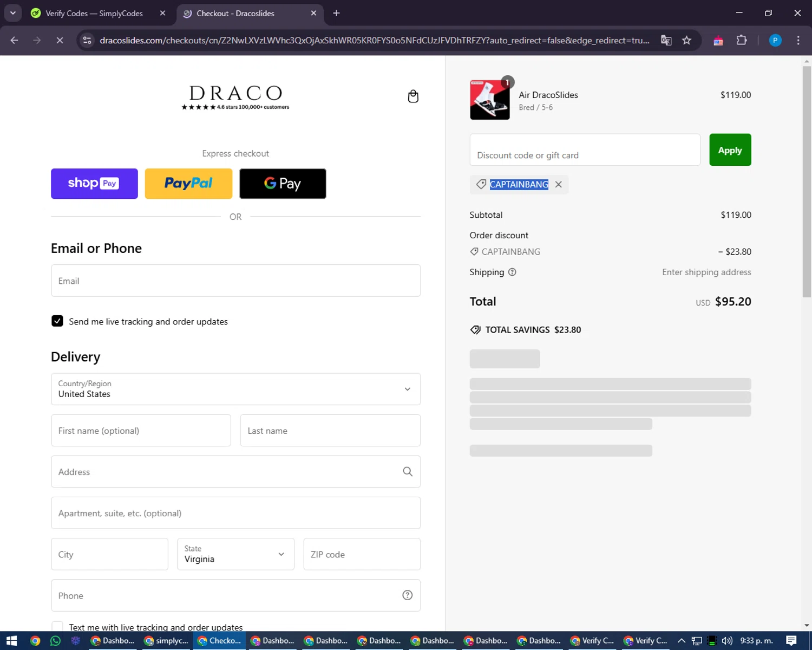Image resolution: width=812 pixels, height=650 pixels.
Task: Expand the State dropdown showing Virginia
Action: point(235,554)
